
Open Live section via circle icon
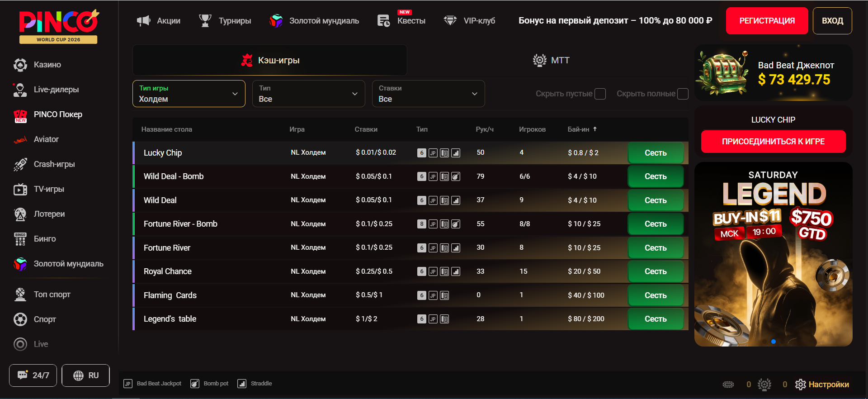click(20, 344)
